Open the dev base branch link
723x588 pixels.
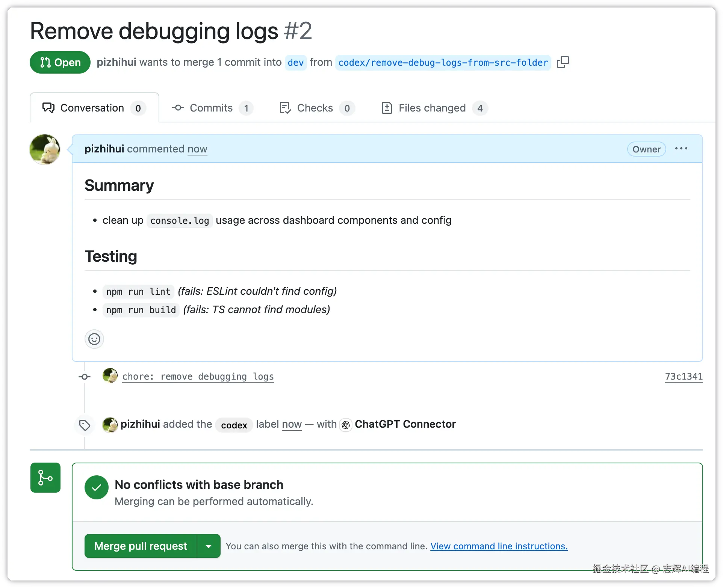click(295, 62)
